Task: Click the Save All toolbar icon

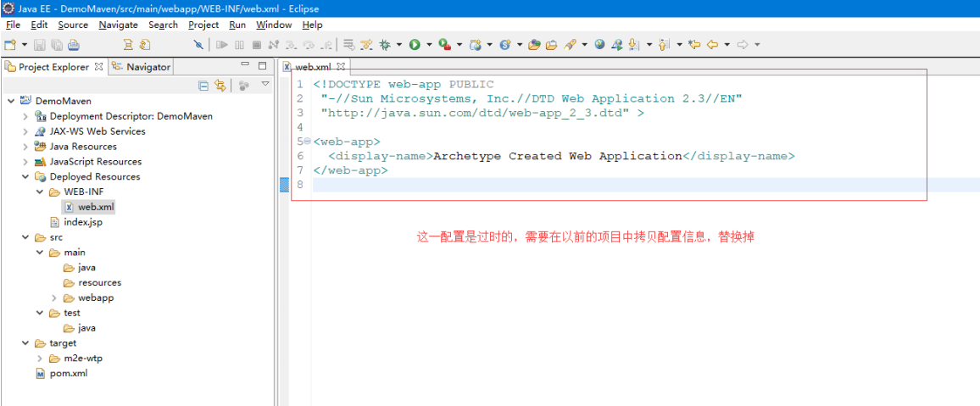Action: [x=57, y=44]
